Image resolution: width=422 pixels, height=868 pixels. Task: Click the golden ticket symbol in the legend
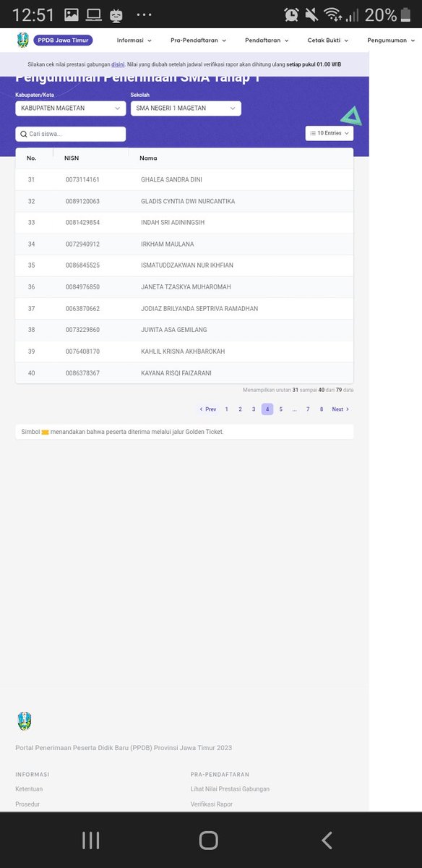pos(46,432)
